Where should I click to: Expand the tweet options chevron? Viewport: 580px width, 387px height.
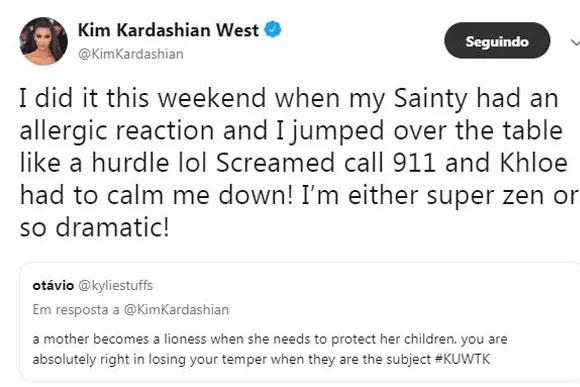click(x=575, y=42)
